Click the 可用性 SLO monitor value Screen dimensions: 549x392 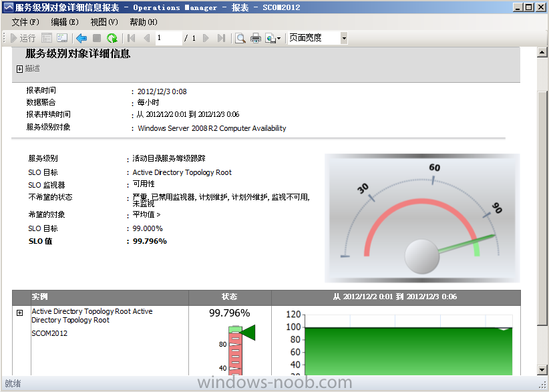coord(143,184)
